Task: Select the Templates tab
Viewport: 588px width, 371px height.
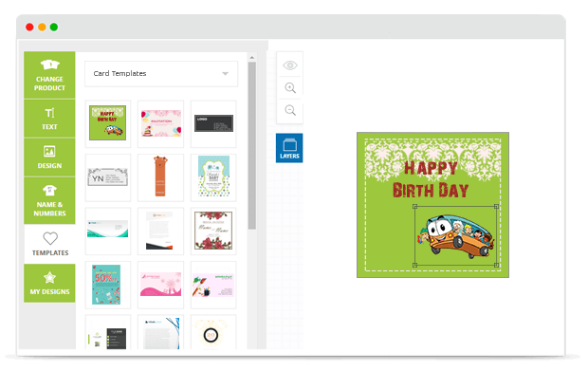Action: [x=50, y=244]
